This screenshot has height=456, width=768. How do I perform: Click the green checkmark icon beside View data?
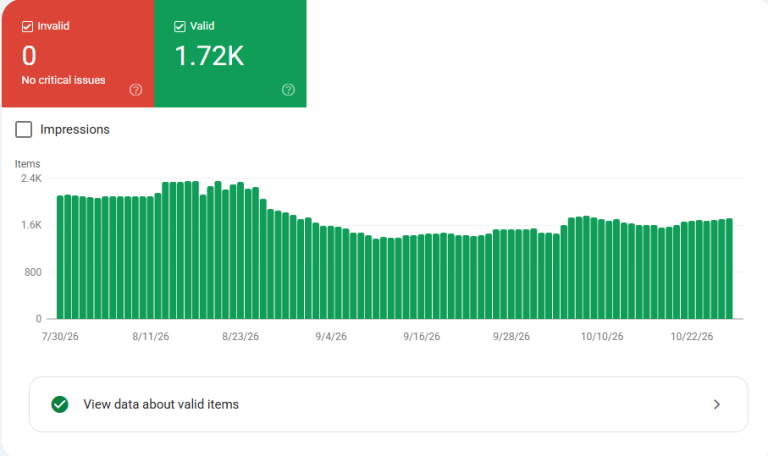tap(60, 404)
